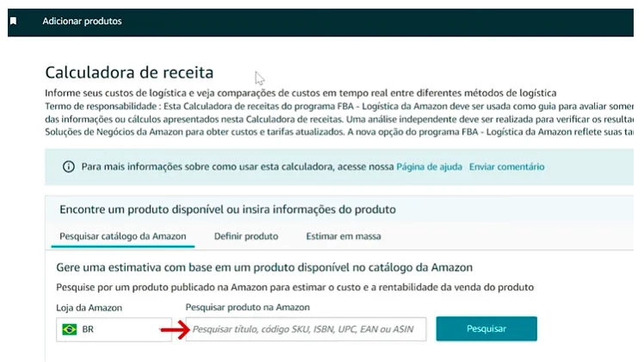Viewport: 644px width, 362px height.
Task: Click the teal Pesquisar button
Action: (x=486, y=328)
